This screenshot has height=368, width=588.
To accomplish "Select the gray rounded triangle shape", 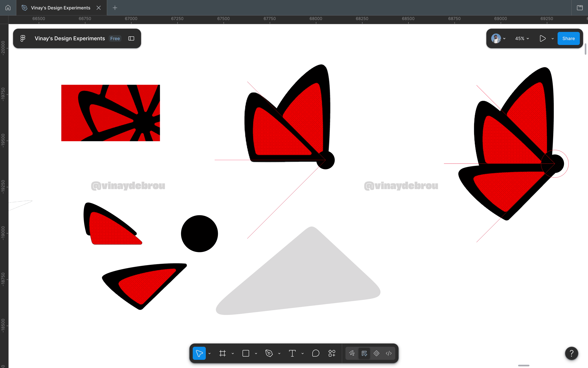I will [298, 271].
